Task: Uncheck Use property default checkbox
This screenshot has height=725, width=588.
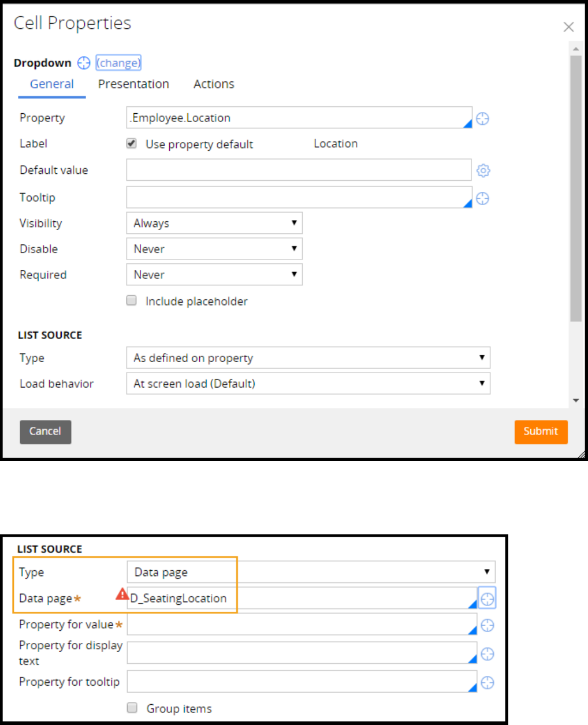Action: coord(132,143)
